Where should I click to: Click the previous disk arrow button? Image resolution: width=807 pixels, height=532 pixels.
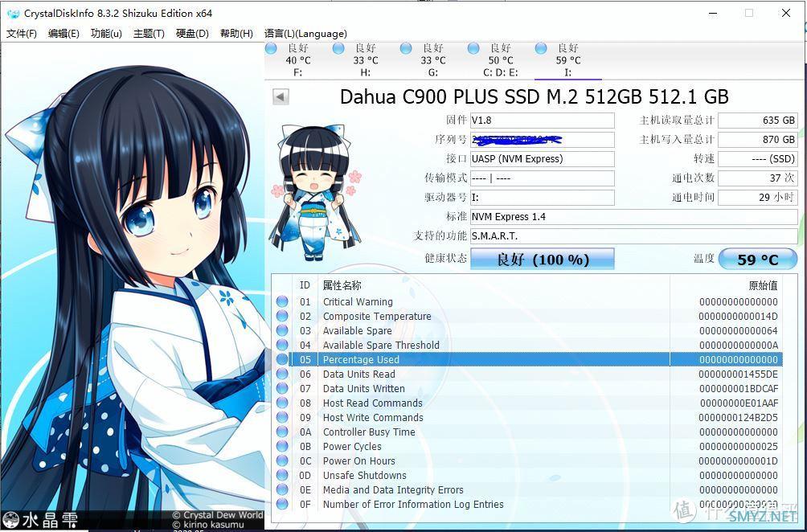281,96
